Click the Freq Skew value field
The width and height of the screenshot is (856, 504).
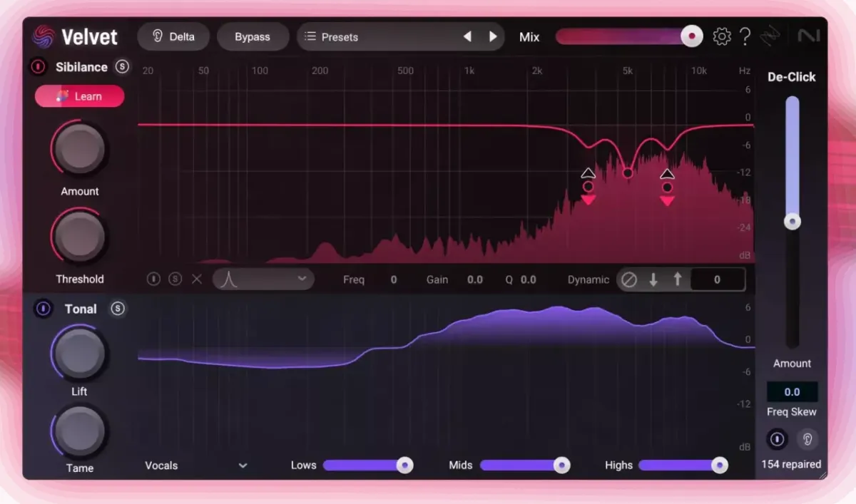[792, 391]
